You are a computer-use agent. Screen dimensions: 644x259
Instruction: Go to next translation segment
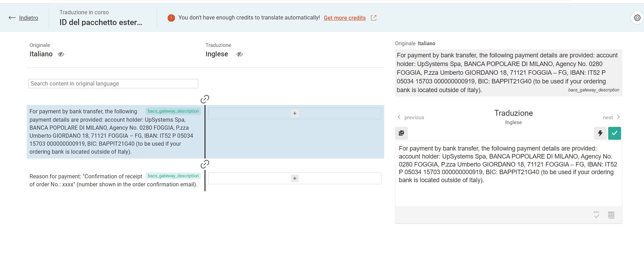(x=612, y=118)
